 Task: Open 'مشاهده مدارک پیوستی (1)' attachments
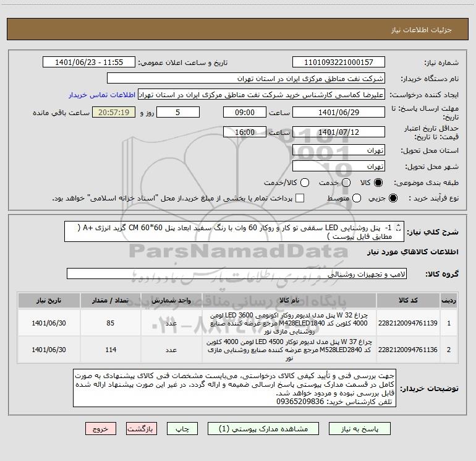[263, 428]
